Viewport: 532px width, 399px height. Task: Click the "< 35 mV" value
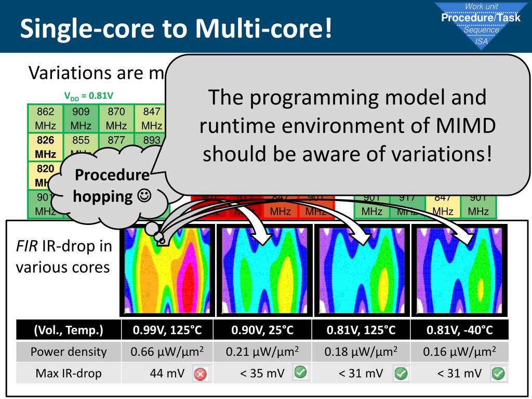[262, 373]
